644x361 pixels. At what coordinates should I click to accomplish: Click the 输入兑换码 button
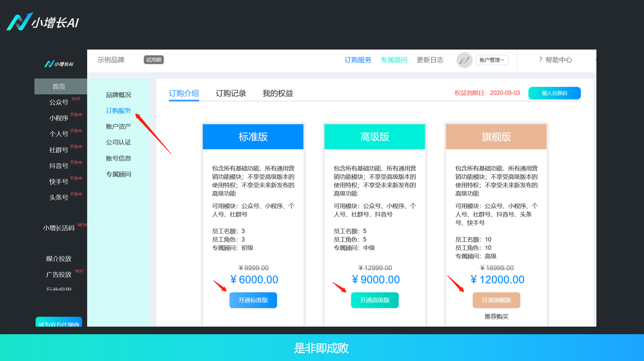(x=554, y=93)
